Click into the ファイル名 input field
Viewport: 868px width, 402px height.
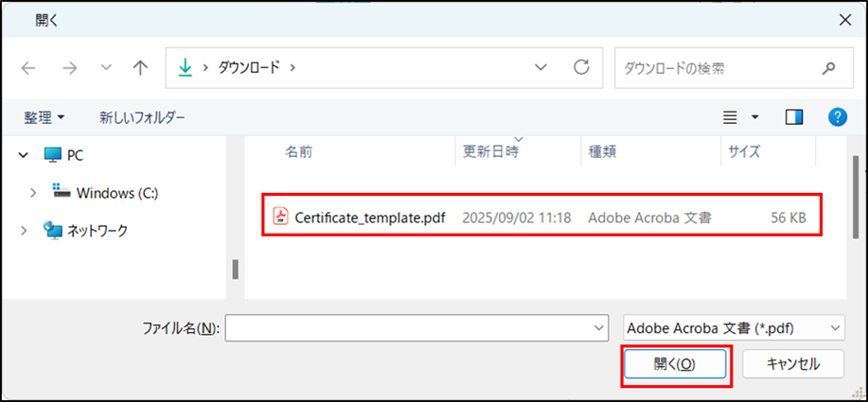click(x=416, y=328)
